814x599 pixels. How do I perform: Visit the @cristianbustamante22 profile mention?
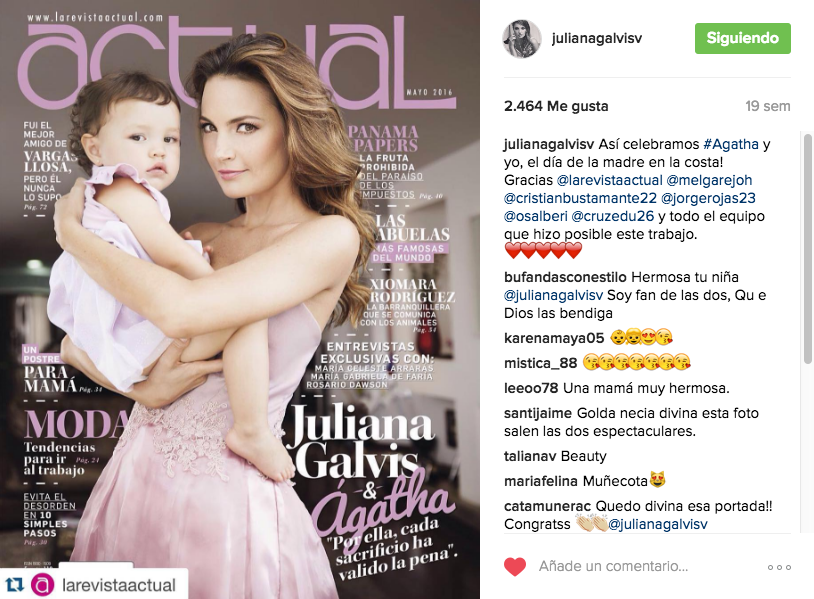[580, 198]
